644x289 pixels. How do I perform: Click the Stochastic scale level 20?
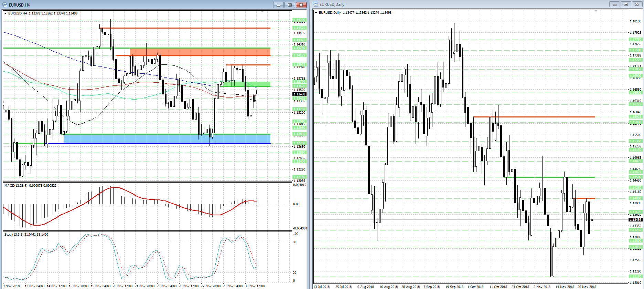[x=294, y=273]
